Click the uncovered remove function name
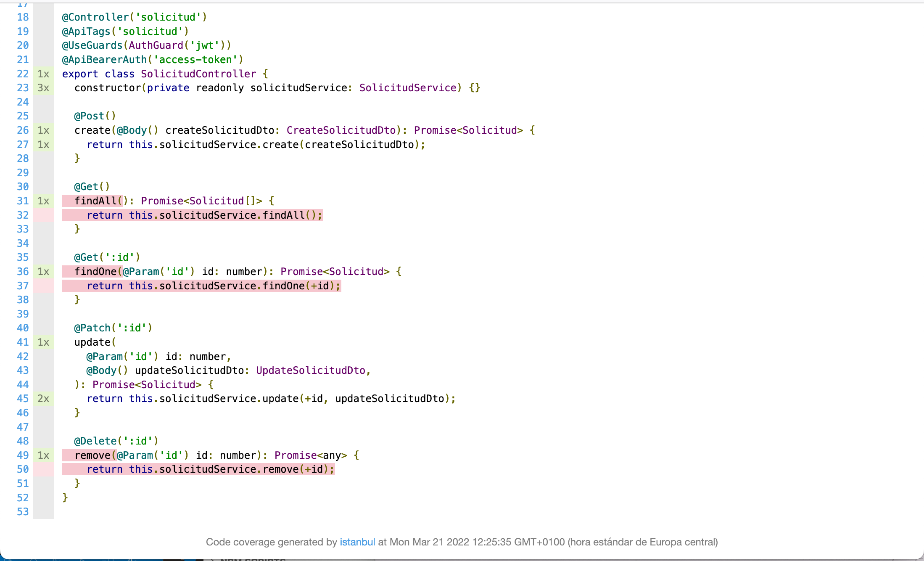 [92, 455]
